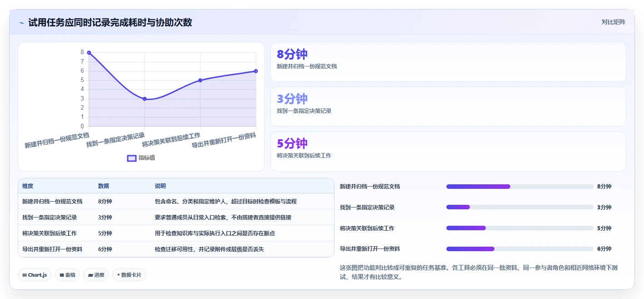Click the 5分钟 data card heading
The image size is (644, 299).
tap(292, 143)
